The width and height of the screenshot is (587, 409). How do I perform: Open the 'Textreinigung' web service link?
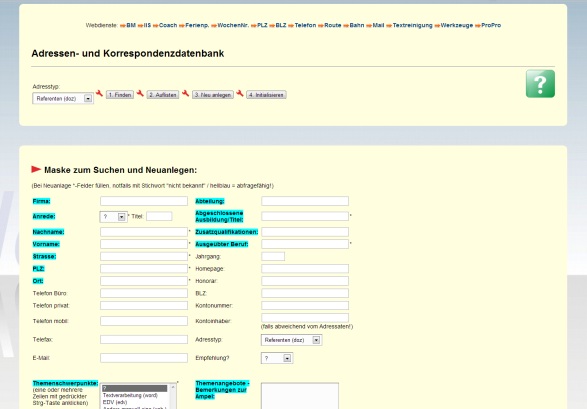tap(412, 25)
